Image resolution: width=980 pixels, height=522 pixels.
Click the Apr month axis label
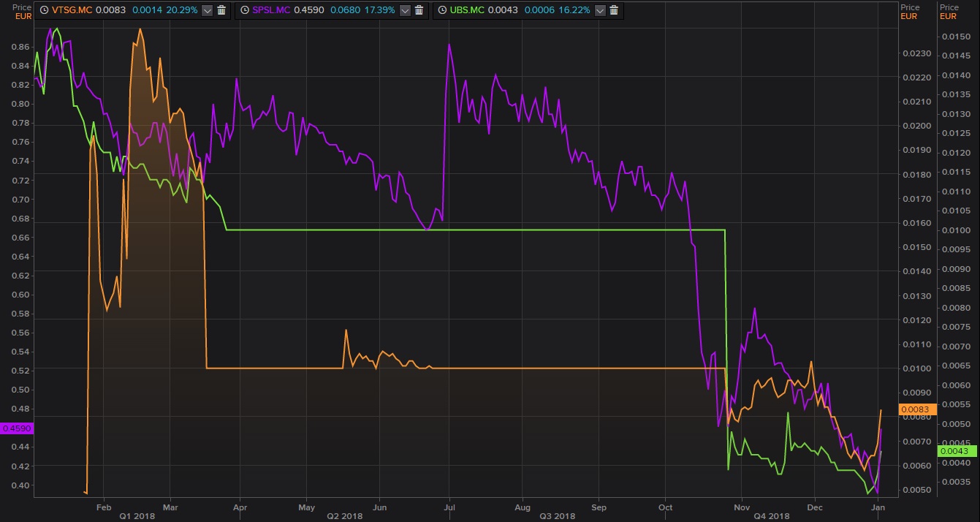point(240,507)
